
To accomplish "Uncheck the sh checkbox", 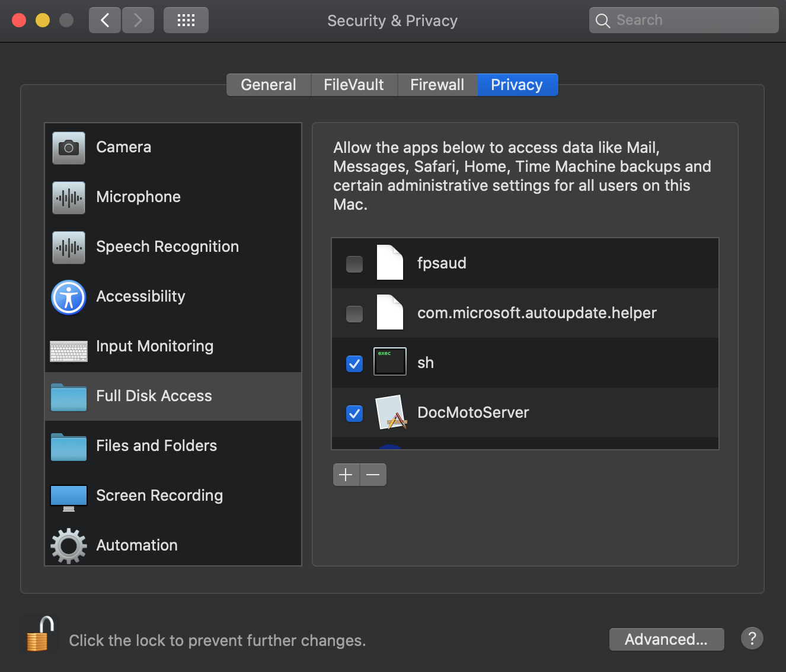I will (354, 363).
